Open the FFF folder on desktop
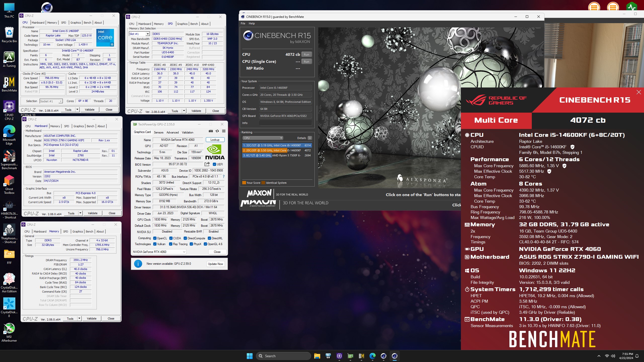The height and width of the screenshot is (362, 644). pos(9,257)
